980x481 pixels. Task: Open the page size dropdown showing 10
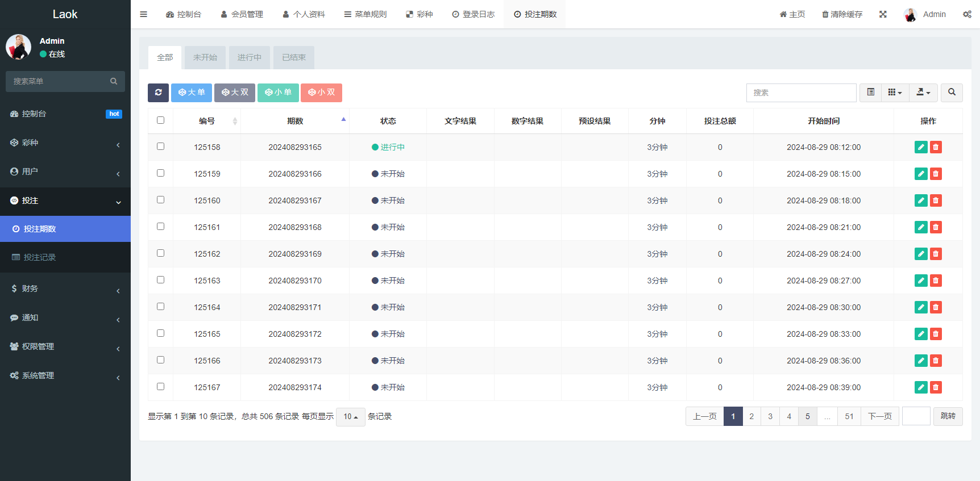350,417
